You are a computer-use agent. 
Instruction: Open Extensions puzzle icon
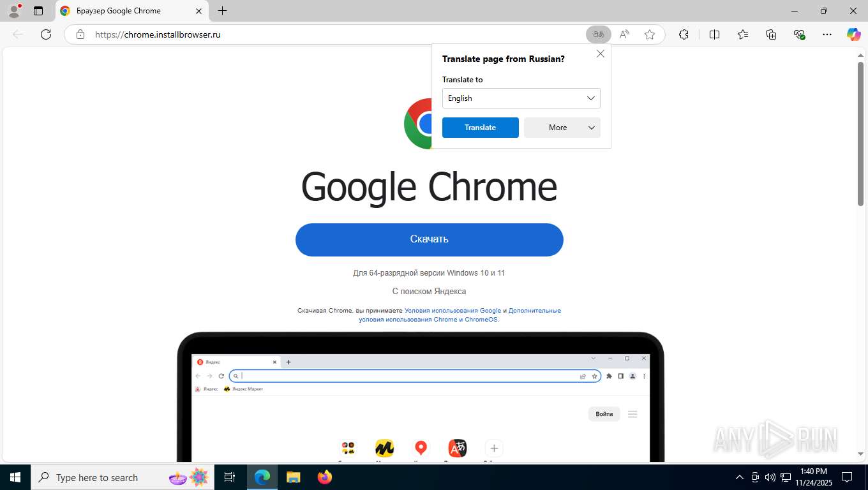(684, 34)
